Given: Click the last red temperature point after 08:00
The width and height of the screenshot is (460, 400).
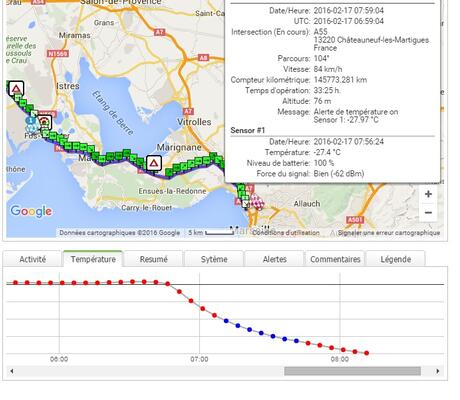Looking at the screenshot, I should pos(367,353).
